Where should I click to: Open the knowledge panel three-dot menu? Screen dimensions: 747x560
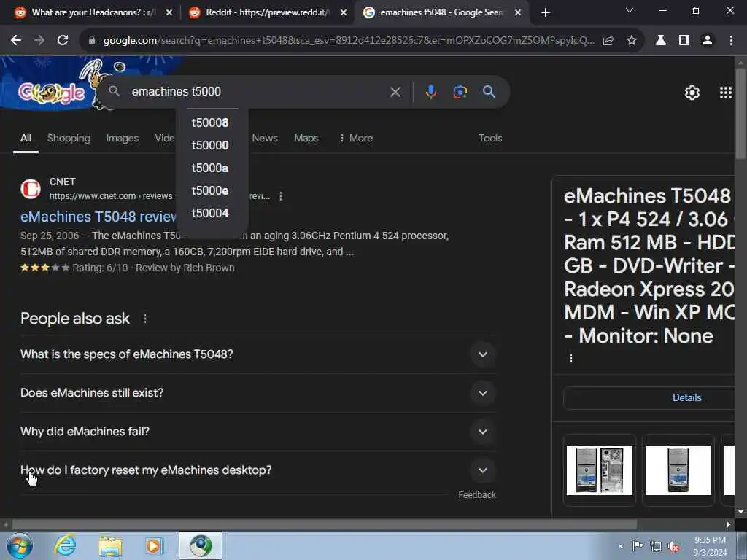pyautogui.click(x=570, y=357)
